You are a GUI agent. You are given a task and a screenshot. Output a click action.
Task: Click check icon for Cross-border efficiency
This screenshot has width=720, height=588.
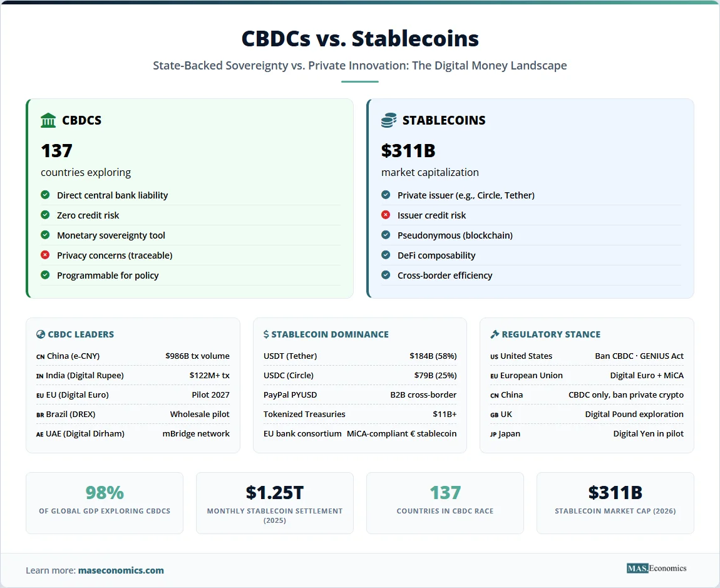[386, 275]
